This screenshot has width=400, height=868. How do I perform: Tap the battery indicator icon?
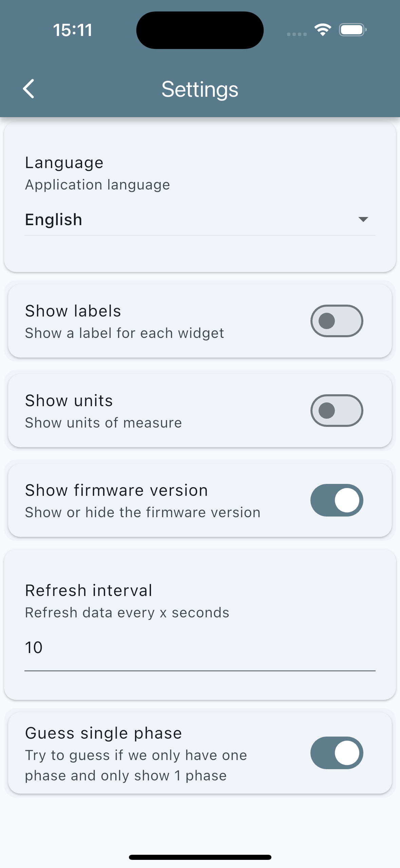pyautogui.click(x=353, y=30)
